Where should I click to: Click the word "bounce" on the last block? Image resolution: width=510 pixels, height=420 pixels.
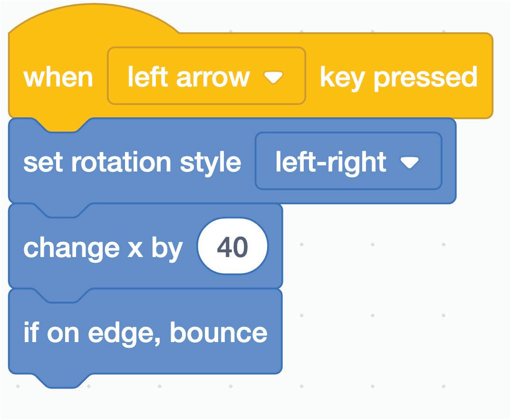(x=218, y=333)
